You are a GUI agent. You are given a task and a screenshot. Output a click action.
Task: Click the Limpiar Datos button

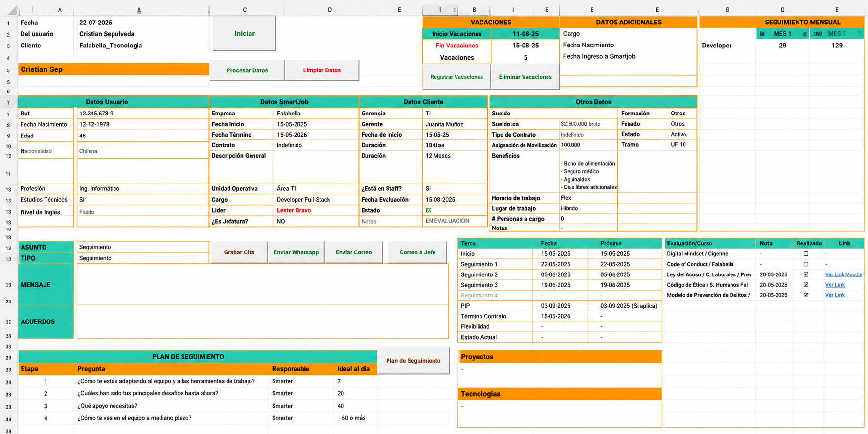[x=322, y=70]
